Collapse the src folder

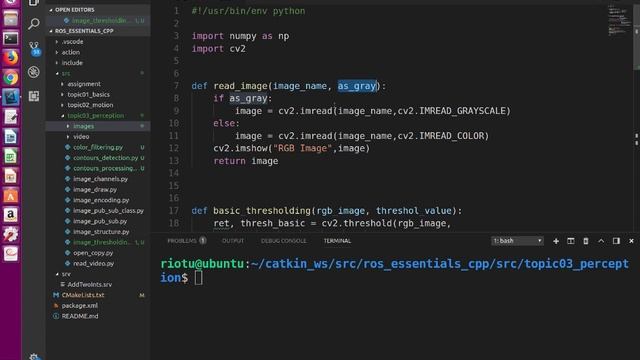click(x=98, y=73)
